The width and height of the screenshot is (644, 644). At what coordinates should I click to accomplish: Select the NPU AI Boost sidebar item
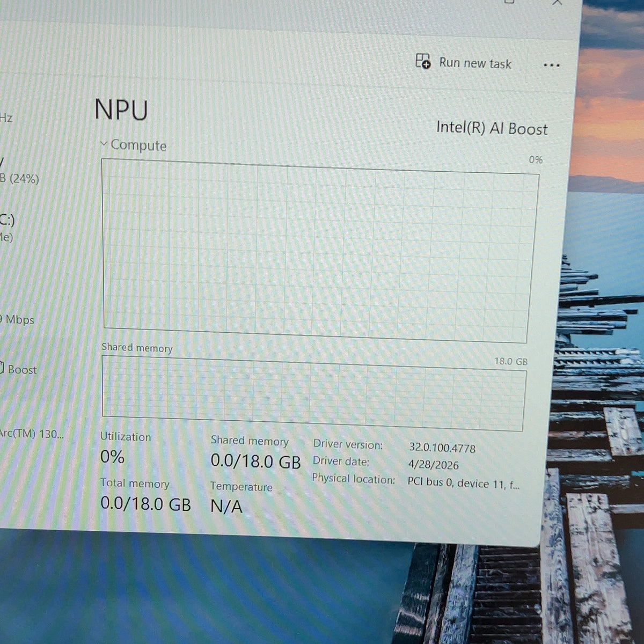point(18,369)
